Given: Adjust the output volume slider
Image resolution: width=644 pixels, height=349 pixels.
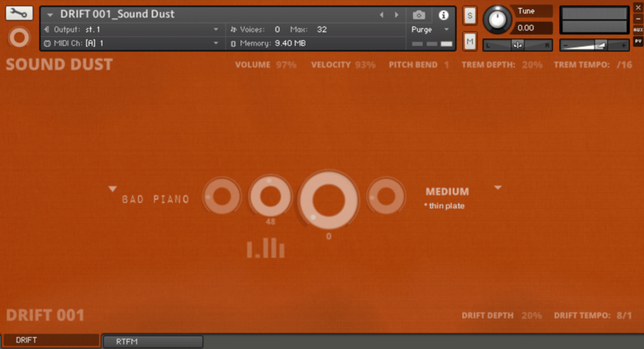Looking at the screenshot, I should tap(594, 45).
